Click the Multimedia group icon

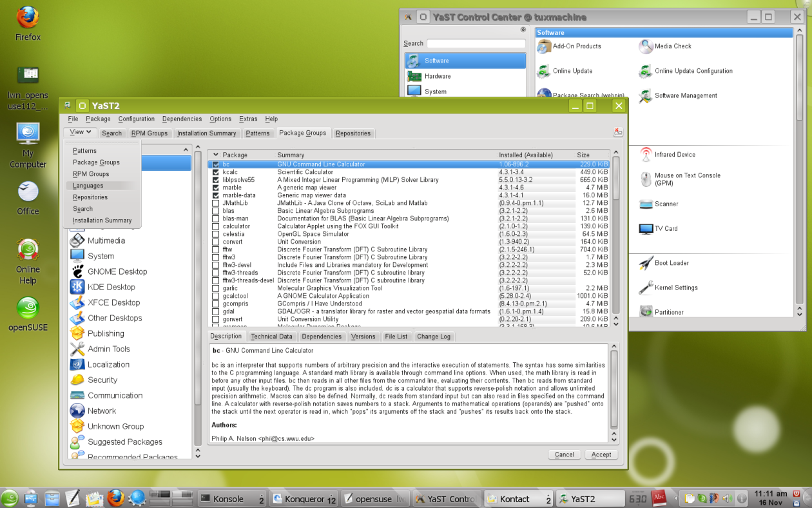pyautogui.click(x=77, y=240)
